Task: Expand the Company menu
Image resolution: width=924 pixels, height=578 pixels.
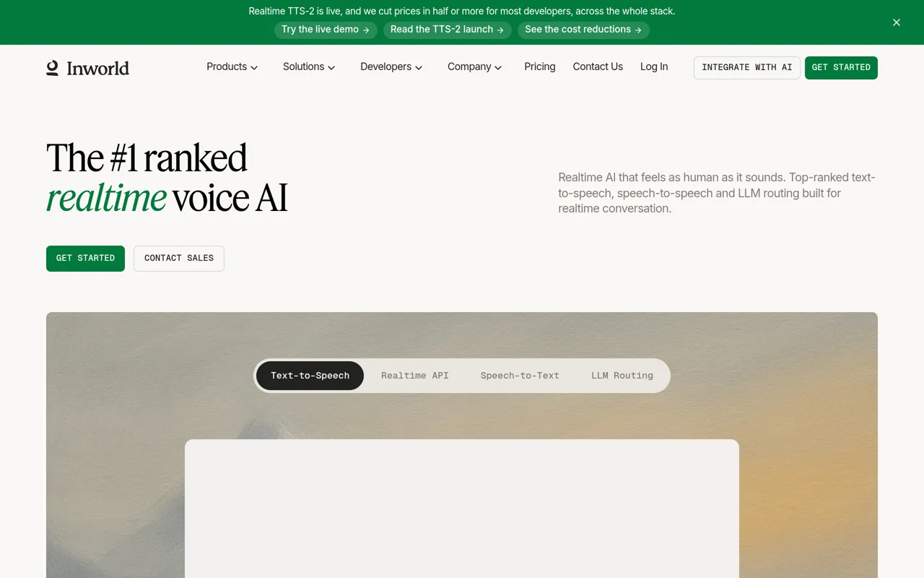Action: point(474,66)
